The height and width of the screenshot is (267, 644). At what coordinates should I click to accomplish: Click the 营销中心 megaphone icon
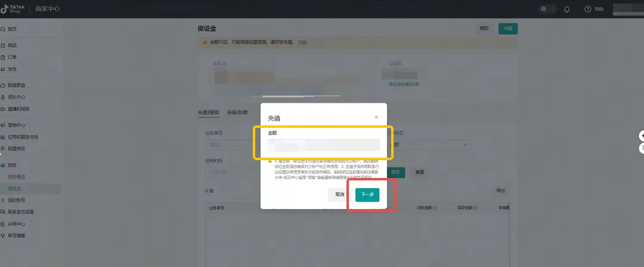3,125
